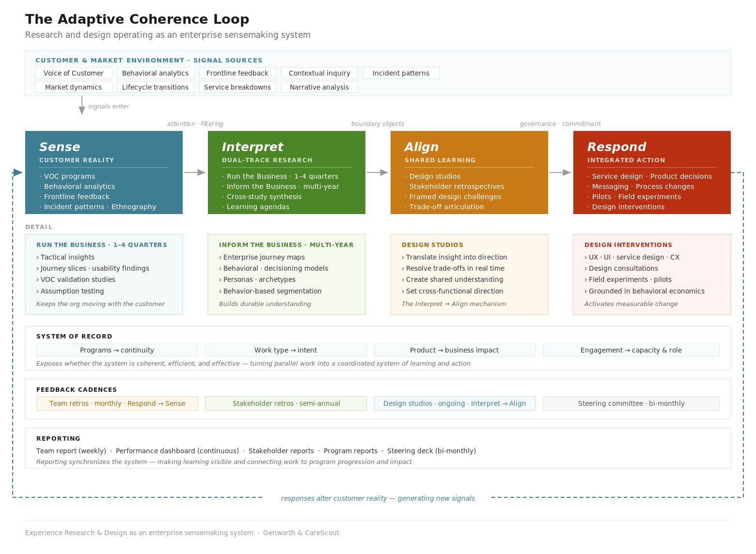Click 'Steering deck (bi-monthly)' in Reporting
The image size is (756, 554).
click(x=431, y=451)
